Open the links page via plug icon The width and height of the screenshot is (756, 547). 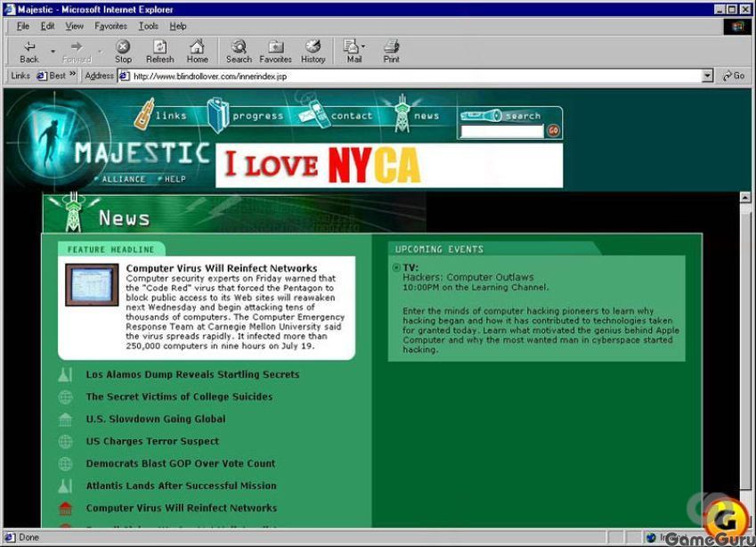[144, 114]
